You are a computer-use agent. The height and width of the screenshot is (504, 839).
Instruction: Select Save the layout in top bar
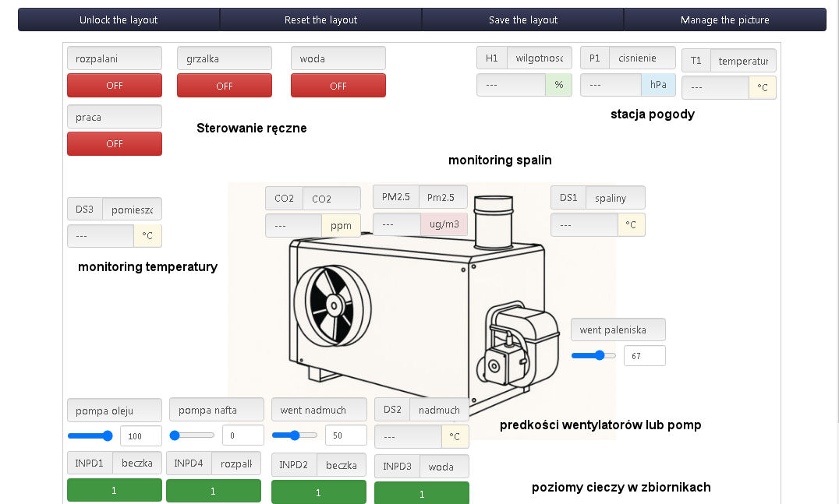point(522,19)
